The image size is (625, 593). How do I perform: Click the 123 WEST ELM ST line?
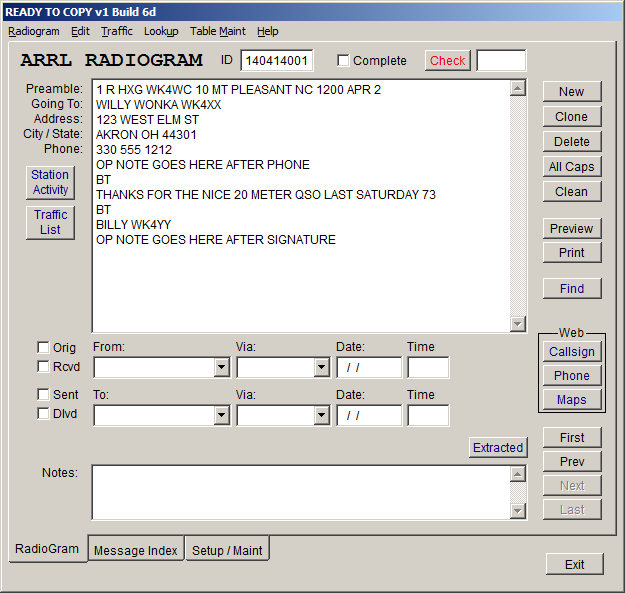pyautogui.click(x=147, y=120)
